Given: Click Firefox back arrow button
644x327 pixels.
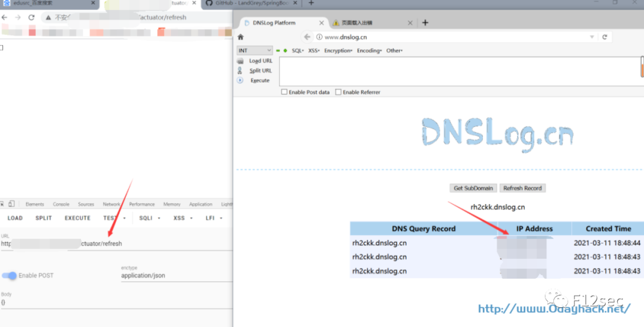Looking at the screenshot, I should click(x=307, y=37).
